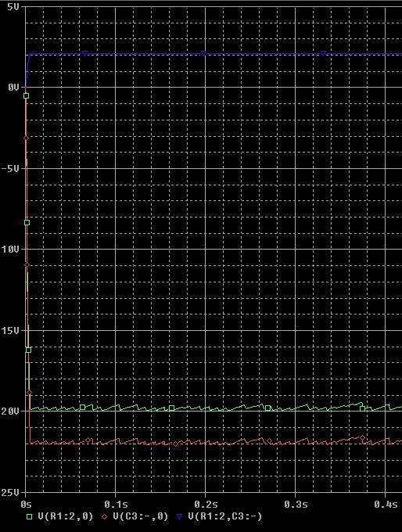Click green square marker just below 0V line
Screen dimensions: 402x532
(26, 96)
